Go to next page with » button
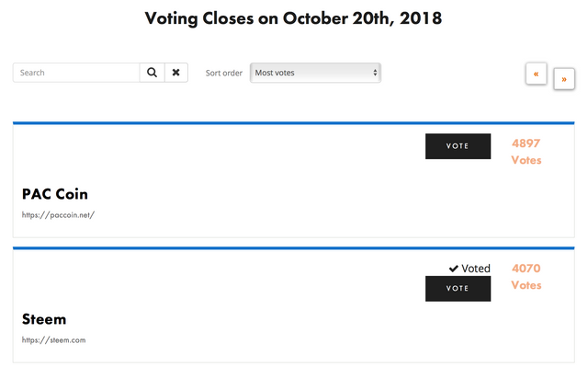The image size is (588, 367). click(564, 79)
